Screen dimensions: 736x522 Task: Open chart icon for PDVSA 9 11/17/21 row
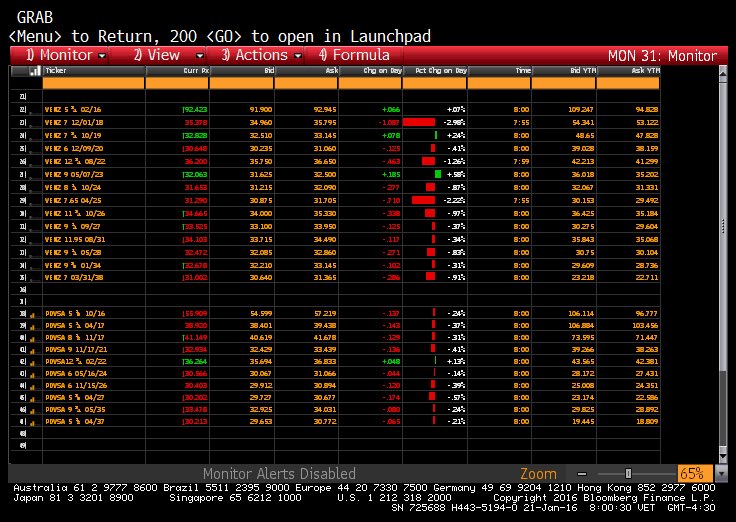[33, 351]
